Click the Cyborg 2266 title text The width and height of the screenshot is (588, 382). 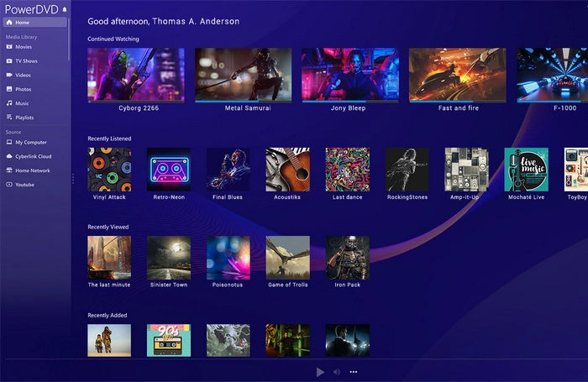pos(139,108)
